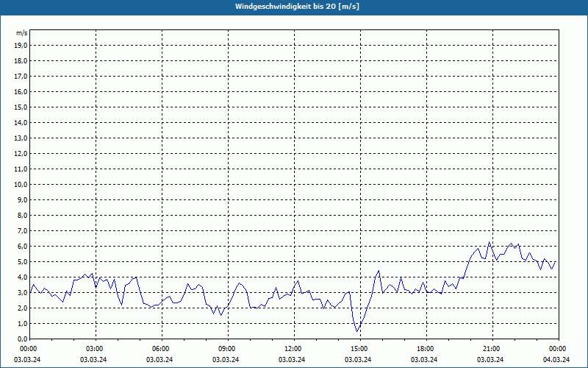Screen dimensions: 588x368
Task: Click the '00:00' time label above 04.03.24
Action: (x=559, y=349)
